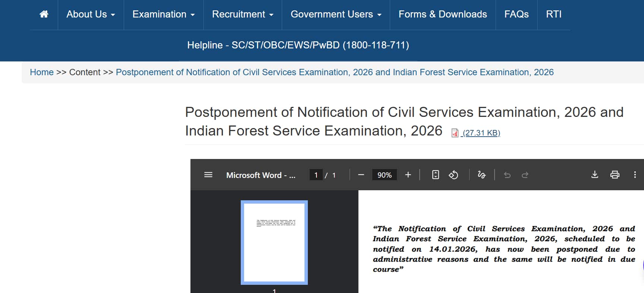Click the zoom out minus icon
The width and height of the screenshot is (644, 293).
pos(361,175)
